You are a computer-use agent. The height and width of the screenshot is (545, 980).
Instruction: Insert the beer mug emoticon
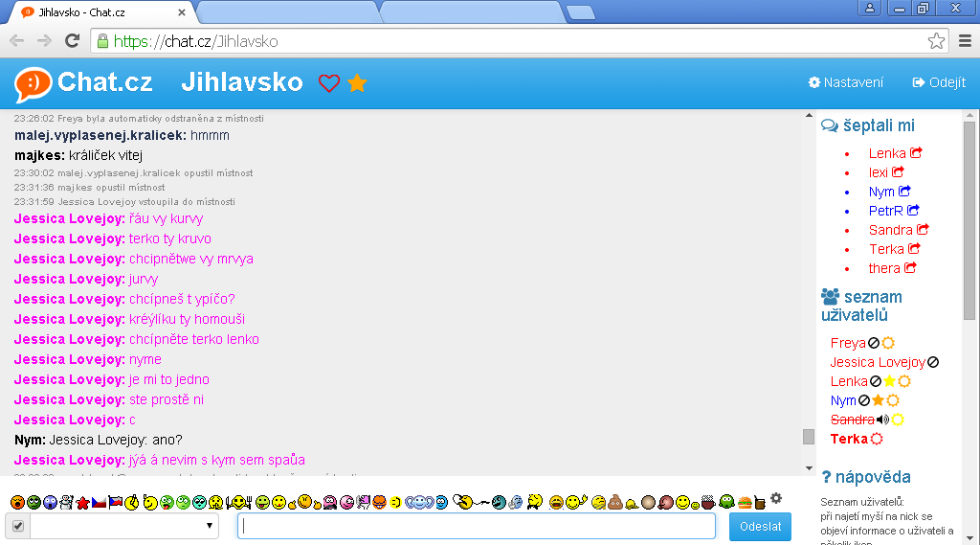(x=760, y=503)
